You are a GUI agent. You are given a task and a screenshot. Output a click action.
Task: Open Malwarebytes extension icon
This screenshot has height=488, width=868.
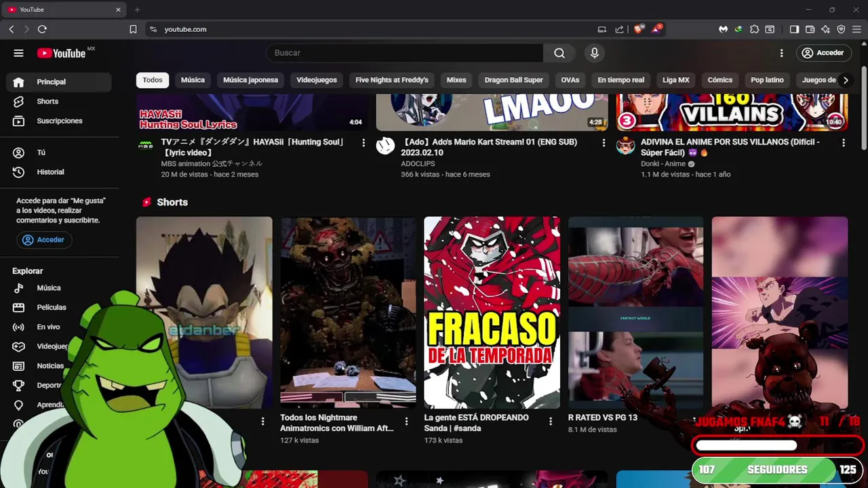[723, 29]
